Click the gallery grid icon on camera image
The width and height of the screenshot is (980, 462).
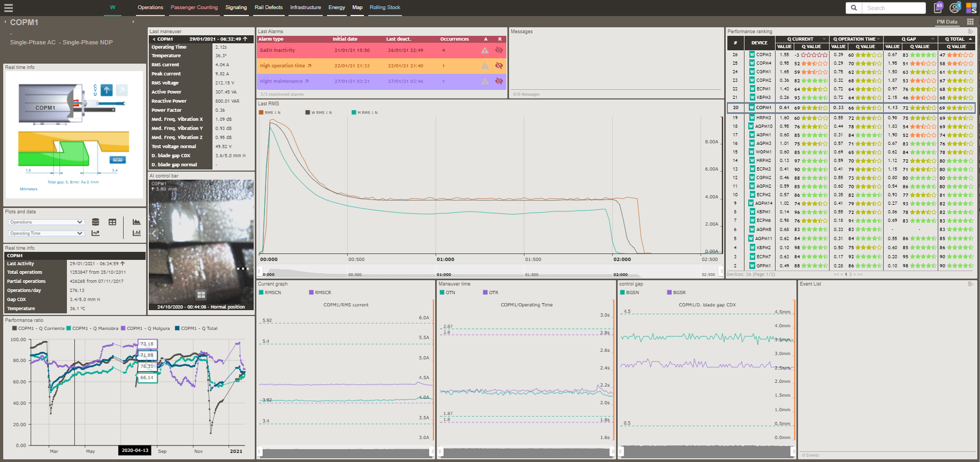pyautogui.click(x=201, y=295)
